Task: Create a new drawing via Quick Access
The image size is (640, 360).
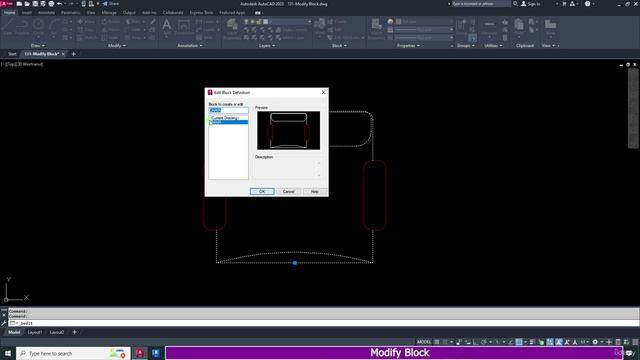Action: (19, 4)
